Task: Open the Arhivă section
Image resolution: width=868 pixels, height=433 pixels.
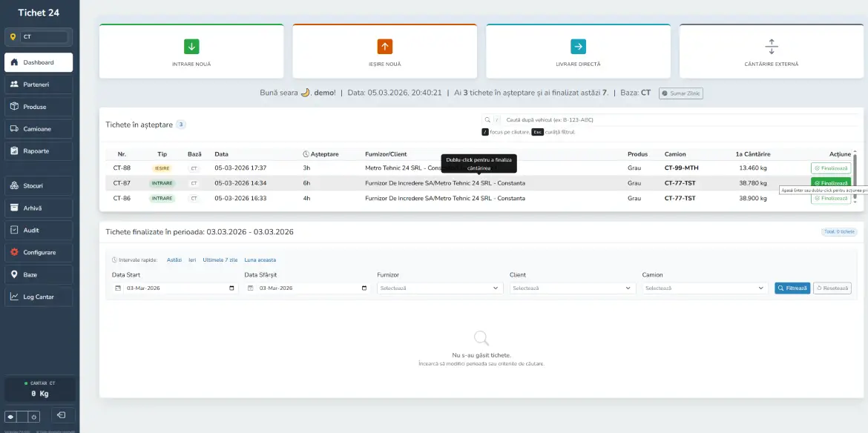Action: click(x=39, y=207)
